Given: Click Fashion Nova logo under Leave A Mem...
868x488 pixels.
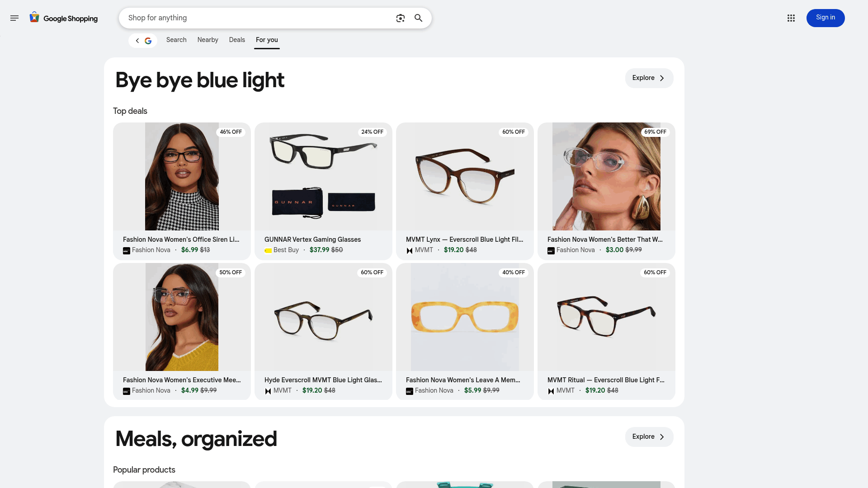Looking at the screenshot, I should tap(410, 391).
